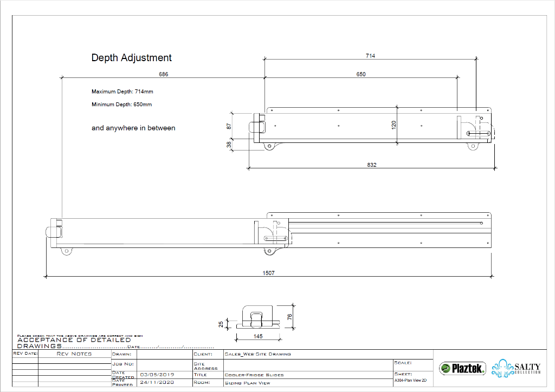555x392 pixels.
Task: Click the 'Rev Date:' header cell
Action: (x=25, y=353)
